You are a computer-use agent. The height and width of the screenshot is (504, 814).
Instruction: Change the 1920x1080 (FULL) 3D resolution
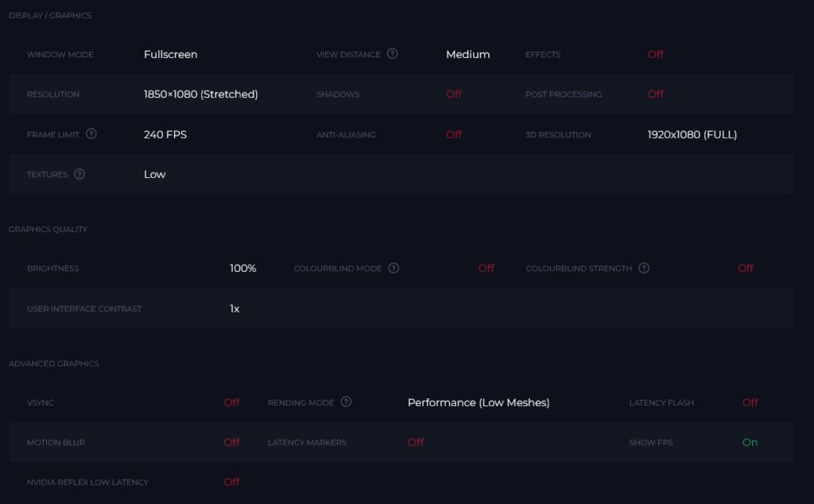coord(692,134)
